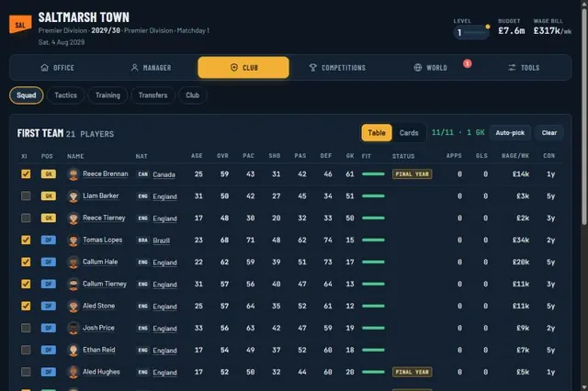Click the red notification badge near World
Viewport: 588px width, 391px height.
point(468,63)
